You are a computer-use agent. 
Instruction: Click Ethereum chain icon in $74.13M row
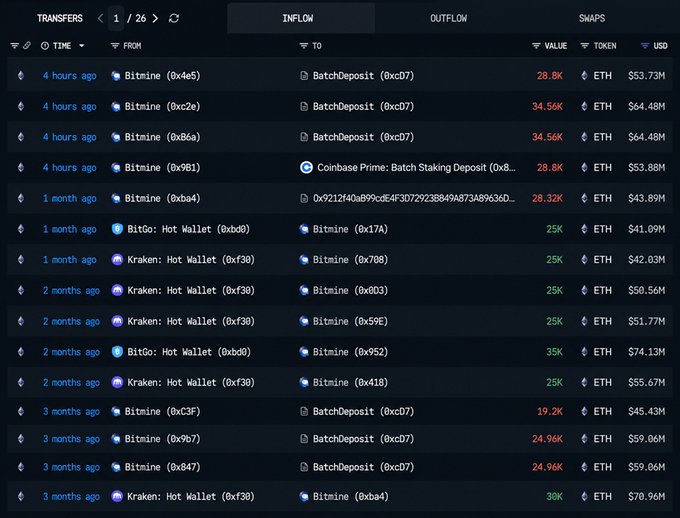(21, 352)
